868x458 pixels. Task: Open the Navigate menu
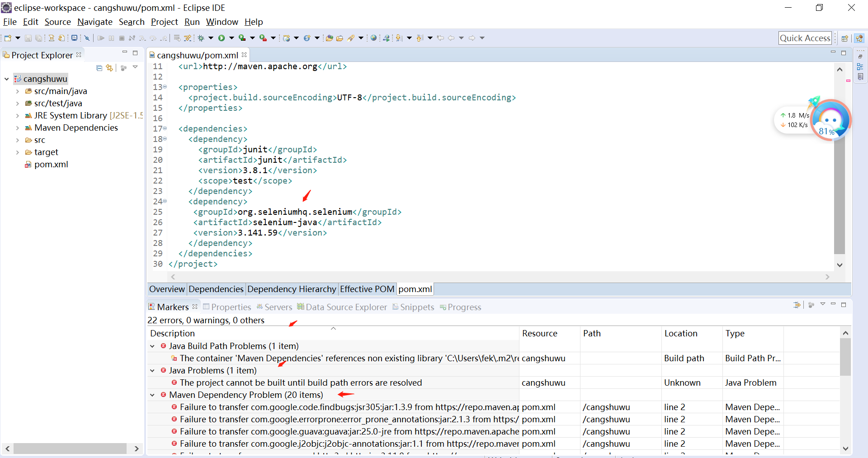(94, 22)
